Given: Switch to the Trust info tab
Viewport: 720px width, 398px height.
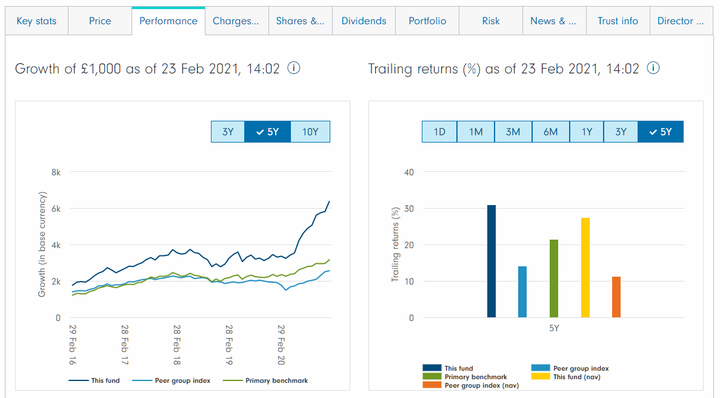Looking at the screenshot, I should click(618, 21).
